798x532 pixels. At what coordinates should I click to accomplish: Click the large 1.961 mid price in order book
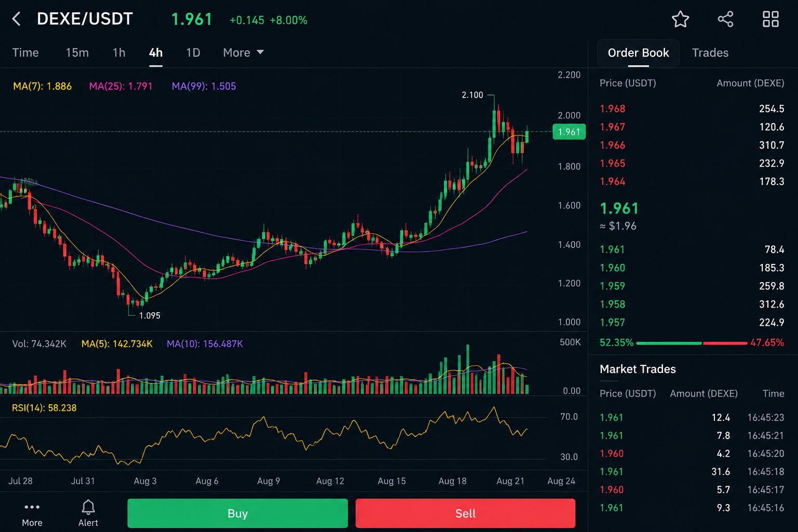[x=619, y=208]
